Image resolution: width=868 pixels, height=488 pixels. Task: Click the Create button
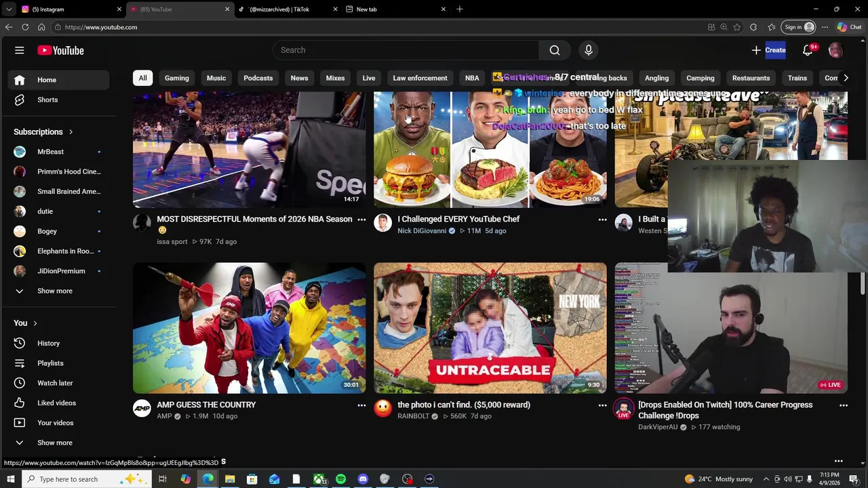click(768, 50)
